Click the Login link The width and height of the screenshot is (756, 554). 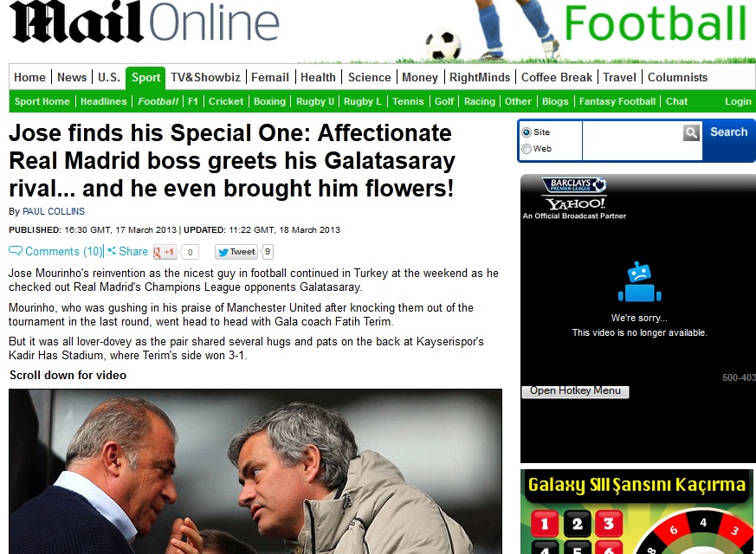(x=738, y=101)
